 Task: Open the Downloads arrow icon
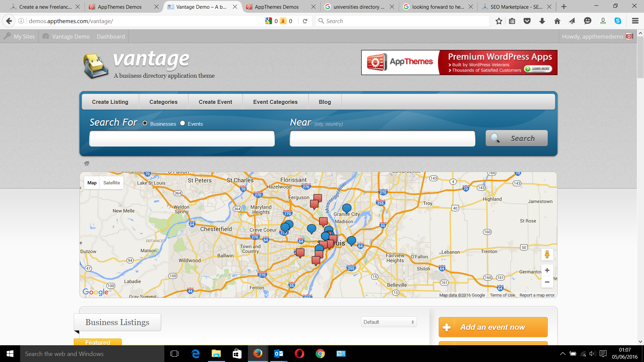542,21
